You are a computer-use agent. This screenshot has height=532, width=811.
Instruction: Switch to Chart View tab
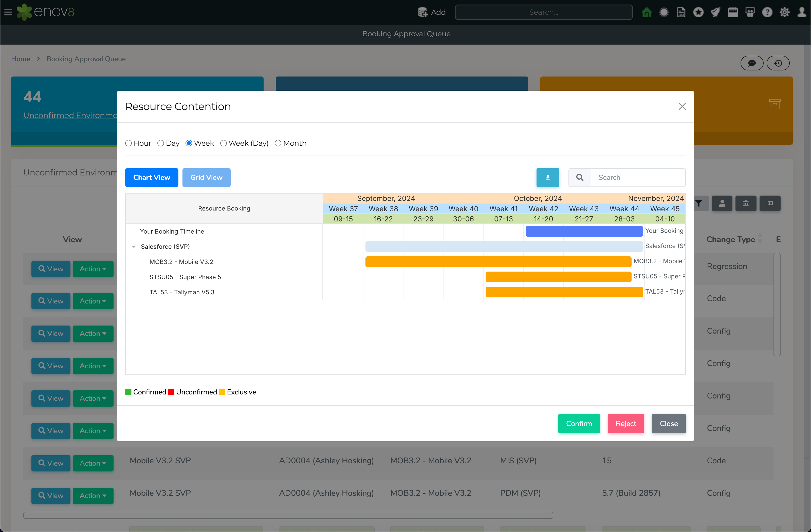click(152, 177)
